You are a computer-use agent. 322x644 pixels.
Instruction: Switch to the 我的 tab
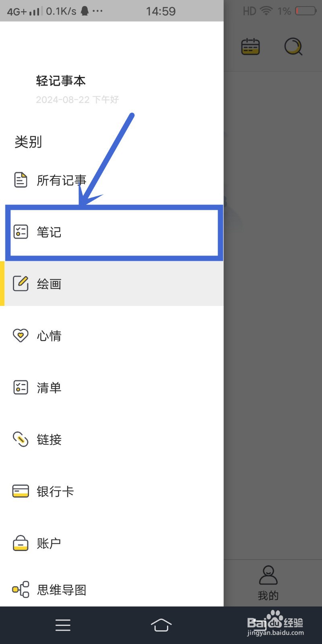[x=268, y=583]
